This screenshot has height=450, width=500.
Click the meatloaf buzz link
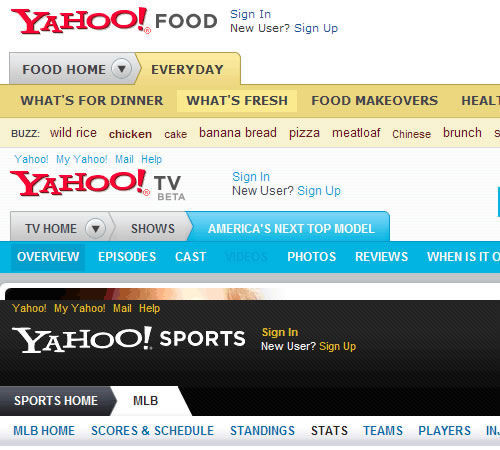click(356, 133)
